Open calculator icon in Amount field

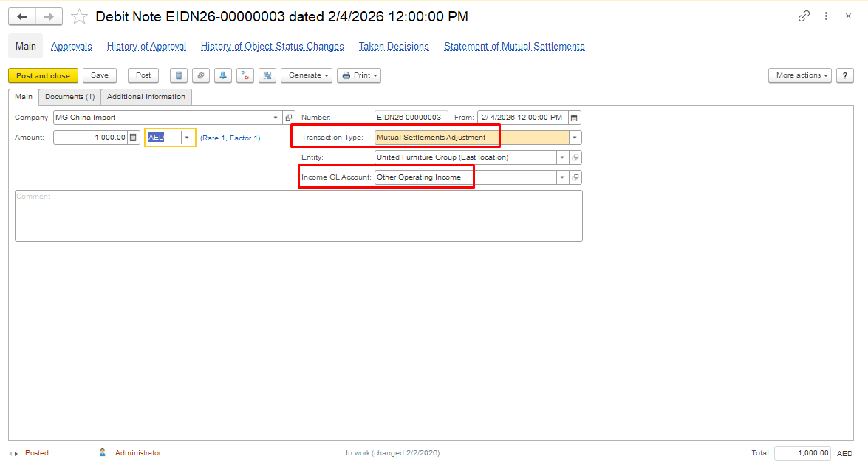tap(133, 138)
